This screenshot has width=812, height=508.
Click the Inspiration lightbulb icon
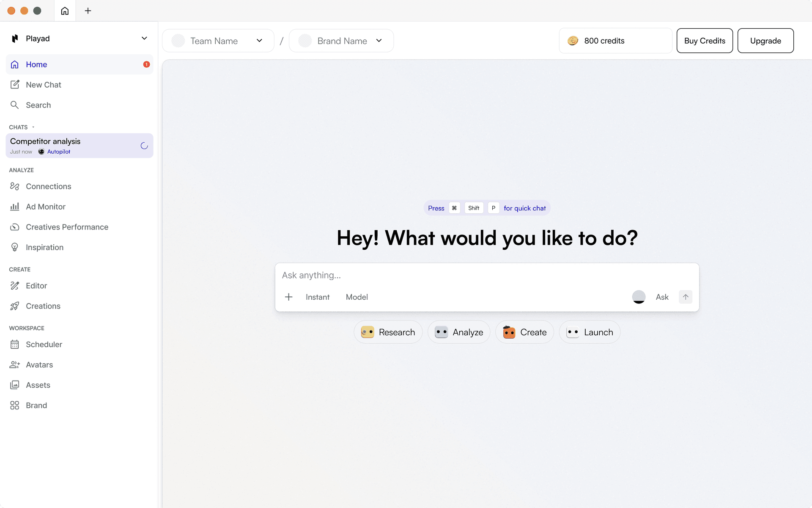(x=15, y=247)
